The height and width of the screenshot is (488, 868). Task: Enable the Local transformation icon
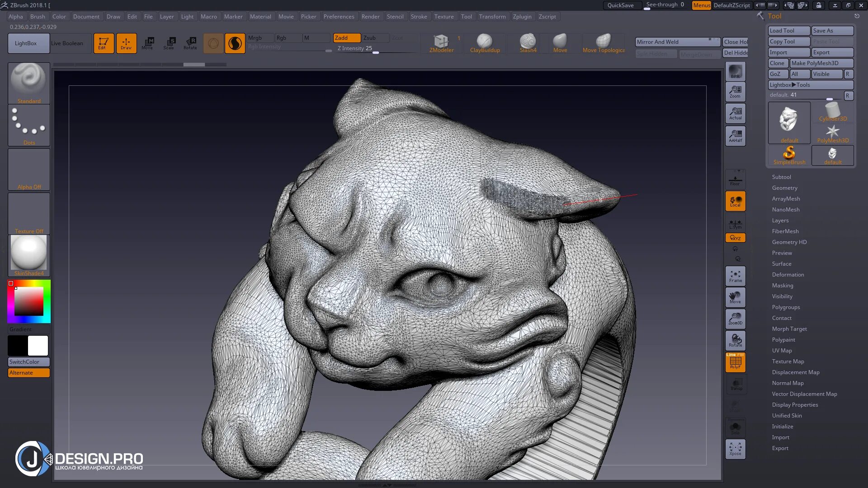[735, 202]
